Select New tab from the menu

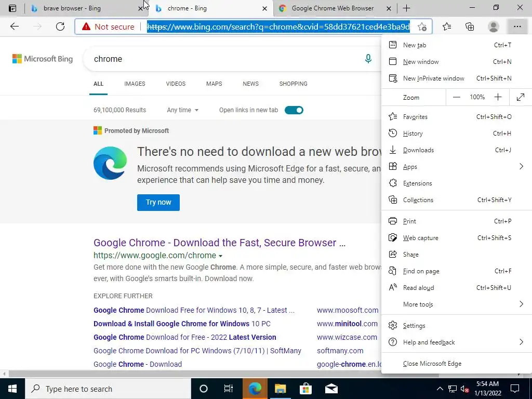point(457,45)
